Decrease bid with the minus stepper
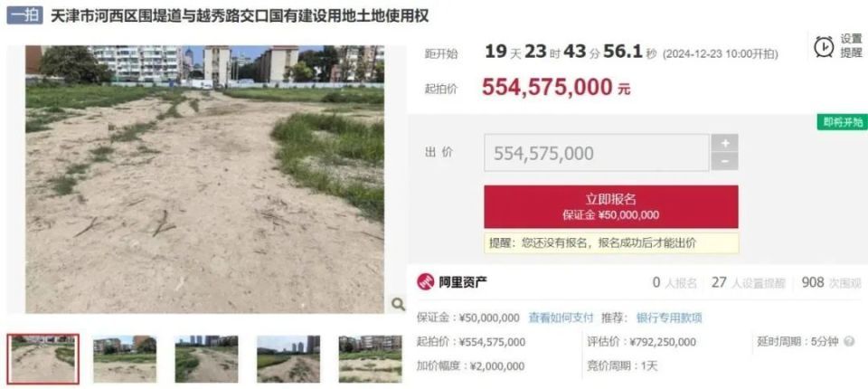The height and width of the screenshot is (389, 868). pos(725,161)
